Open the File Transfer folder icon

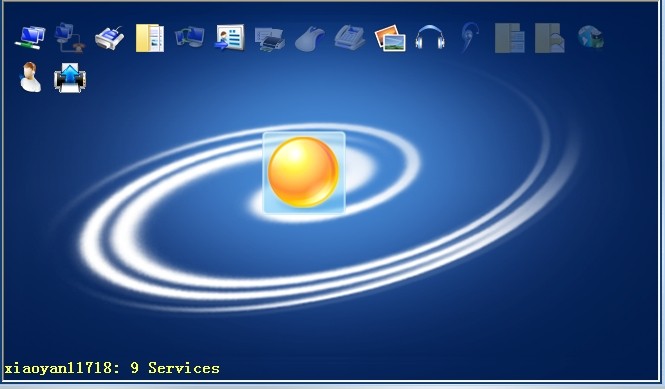(x=150, y=38)
